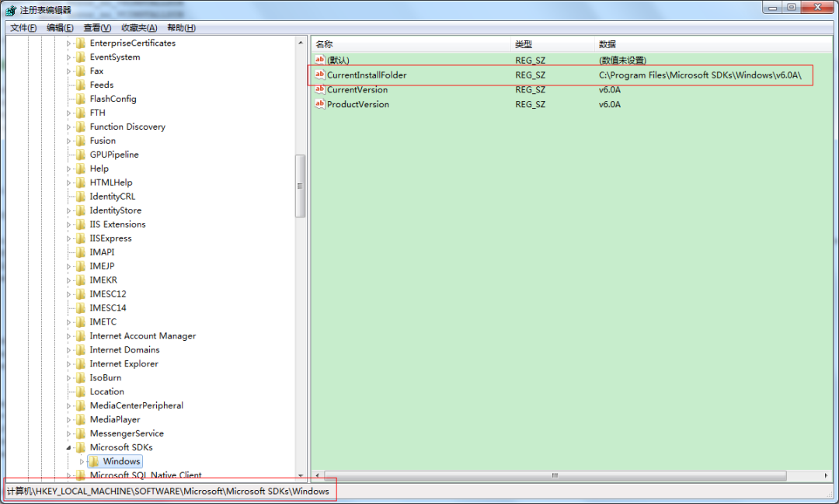Click the EventSystem folder icon
The image size is (839, 504).
[x=81, y=57]
